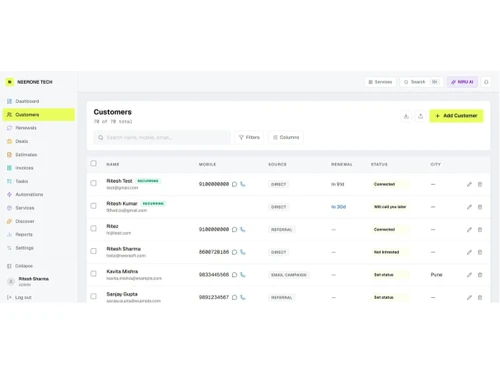Open Tasks in sidebar
The width and height of the screenshot is (500, 375).
39,181
